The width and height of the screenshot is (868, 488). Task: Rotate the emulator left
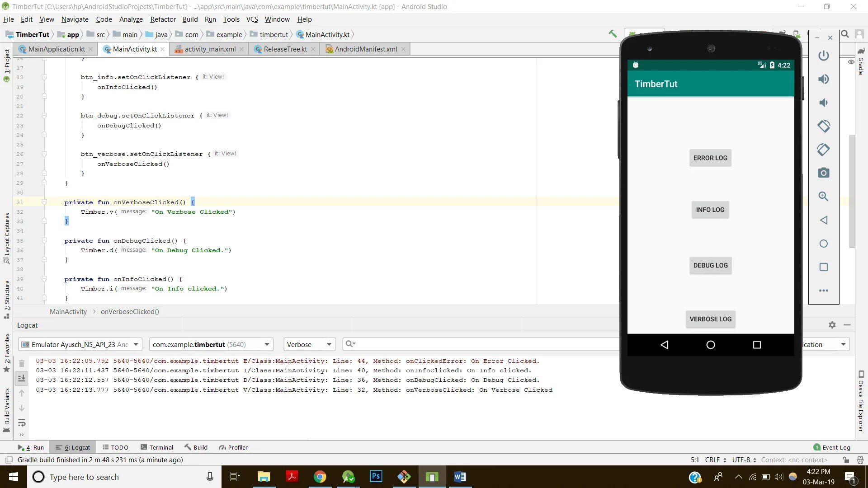(x=823, y=126)
